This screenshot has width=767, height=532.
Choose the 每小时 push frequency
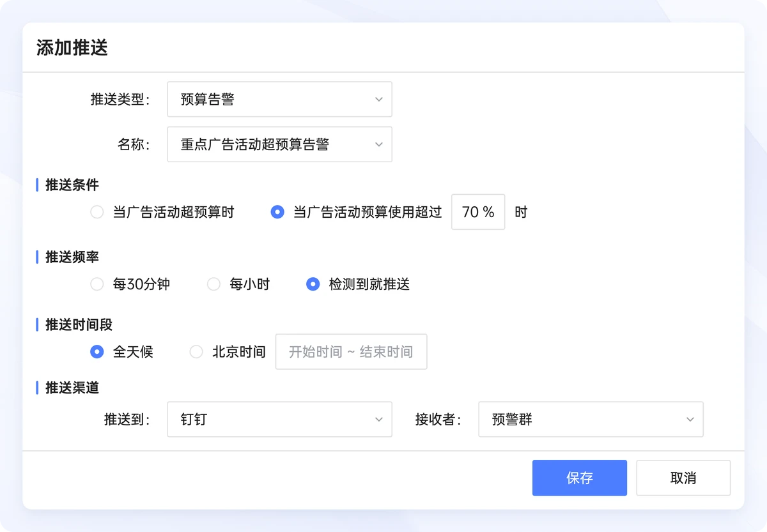tap(213, 285)
